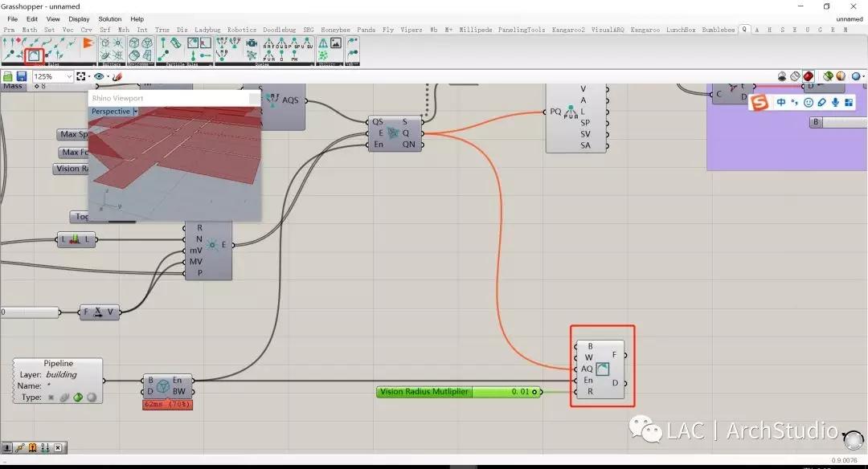
Task: Click the orange flag agent icon
Action: [x=88, y=43]
